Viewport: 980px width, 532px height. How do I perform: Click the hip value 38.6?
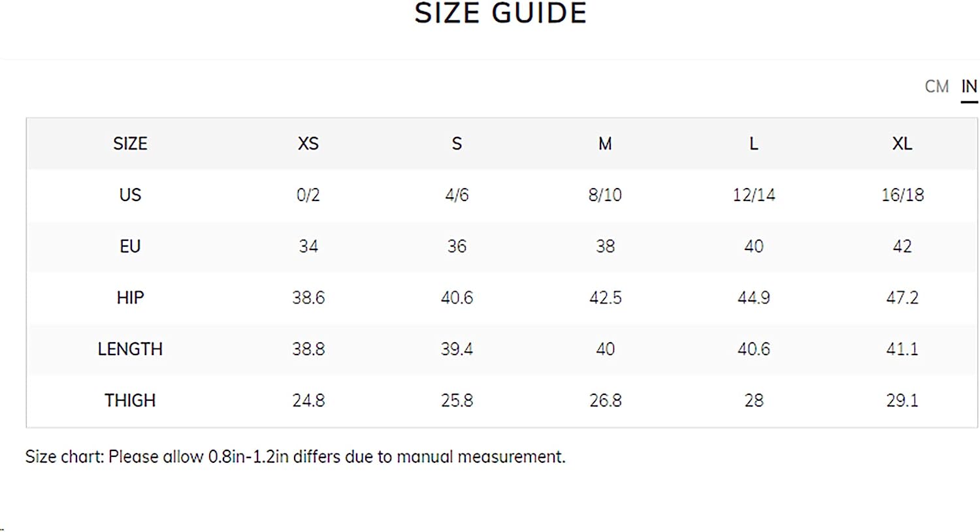click(x=308, y=298)
